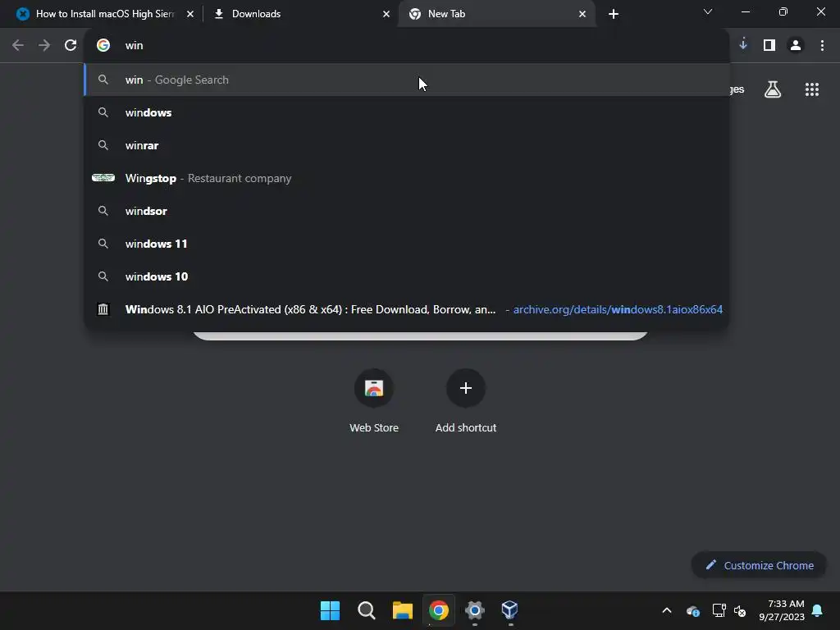840x630 pixels.
Task: Open Settings gear in the taskbar
Action: pos(475,610)
